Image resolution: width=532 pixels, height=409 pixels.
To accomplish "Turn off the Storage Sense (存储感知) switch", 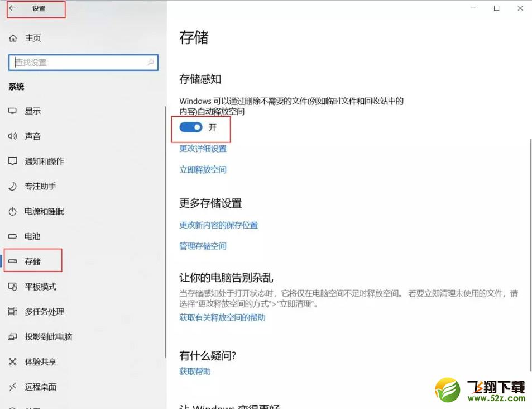I will point(190,127).
